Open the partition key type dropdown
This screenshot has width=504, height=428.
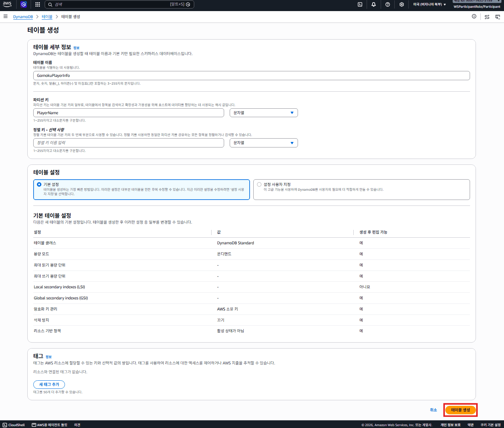pos(264,113)
